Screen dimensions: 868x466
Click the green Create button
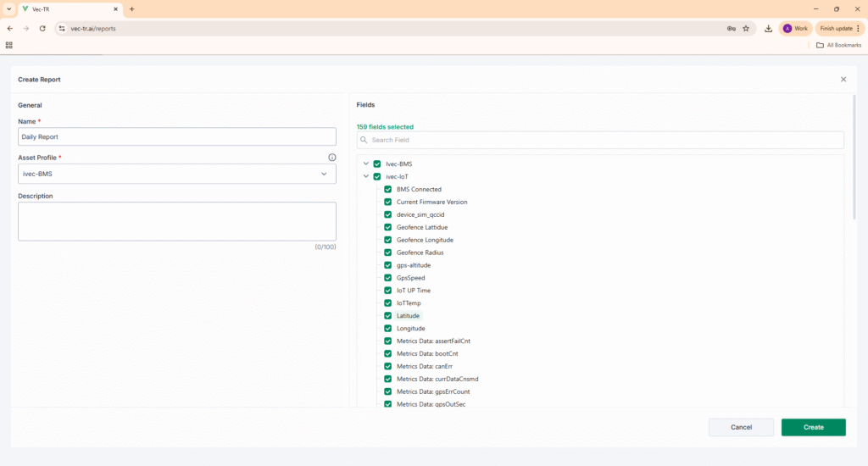(x=813, y=427)
